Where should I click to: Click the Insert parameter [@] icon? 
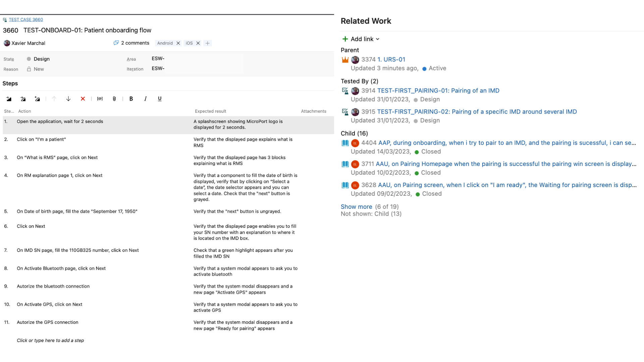tap(100, 99)
